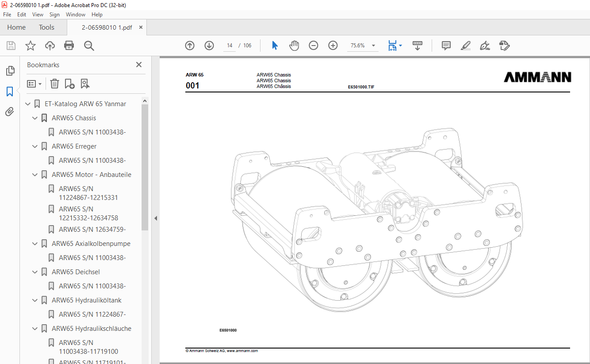Close the 2-06598010 1.pdf tab
The width and height of the screenshot is (590, 364).
141,27
